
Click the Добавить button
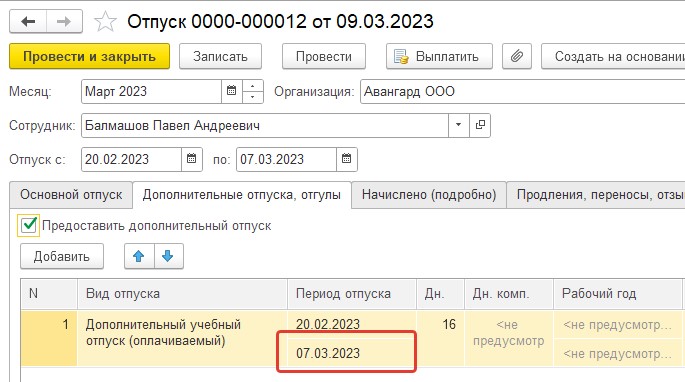point(62,256)
